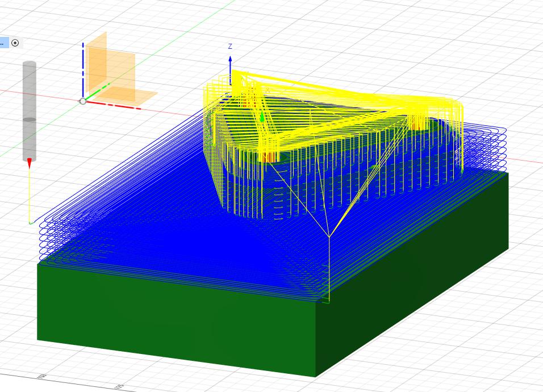
Task: Select the blue Z axis arrow of the setup
Action: pos(230,70)
